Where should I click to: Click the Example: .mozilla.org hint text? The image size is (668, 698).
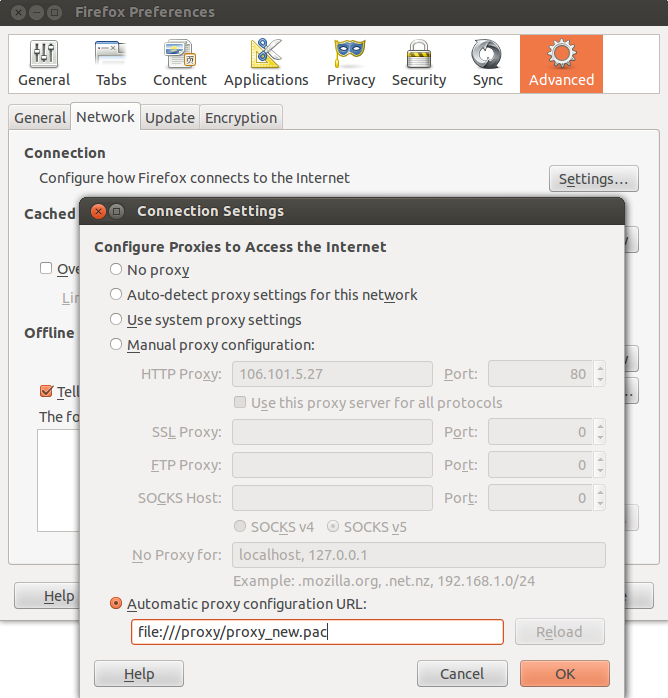pyautogui.click(x=384, y=581)
